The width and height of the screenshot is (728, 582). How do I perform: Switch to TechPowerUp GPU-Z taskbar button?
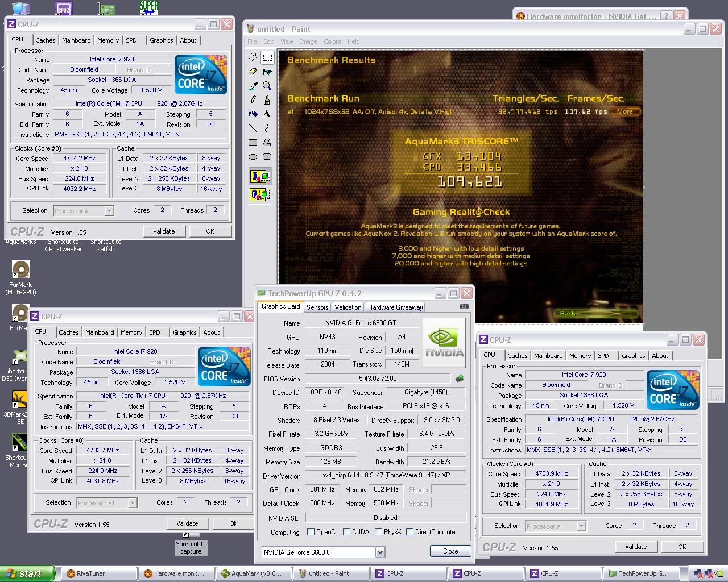click(x=644, y=573)
